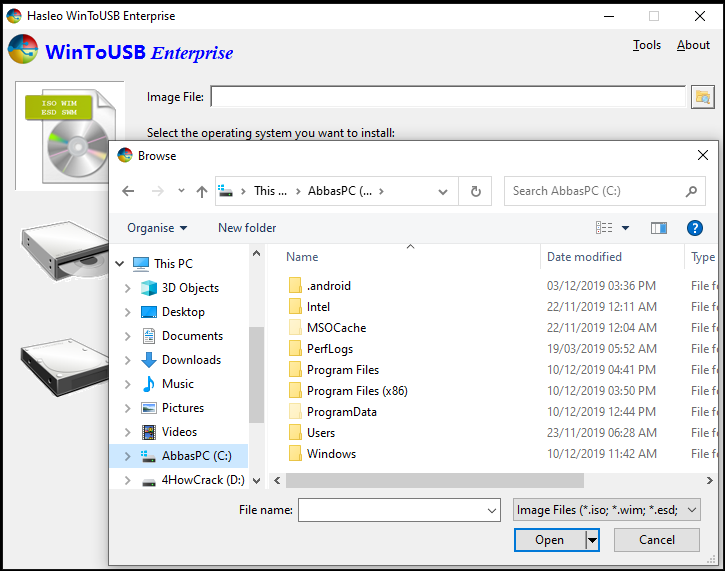Image resolution: width=725 pixels, height=571 pixels.
Task: Expand the Documents tree node
Action: 128,336
